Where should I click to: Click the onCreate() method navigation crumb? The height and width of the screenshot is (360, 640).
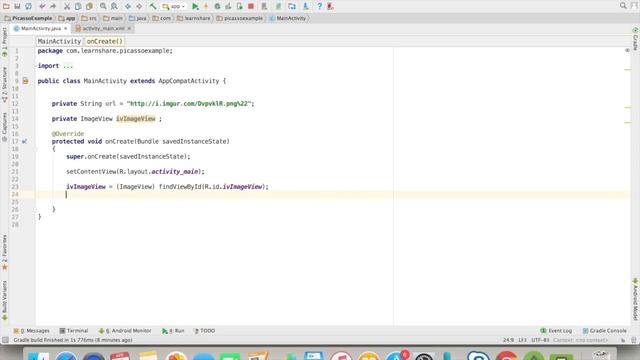[x=104, y=41]
